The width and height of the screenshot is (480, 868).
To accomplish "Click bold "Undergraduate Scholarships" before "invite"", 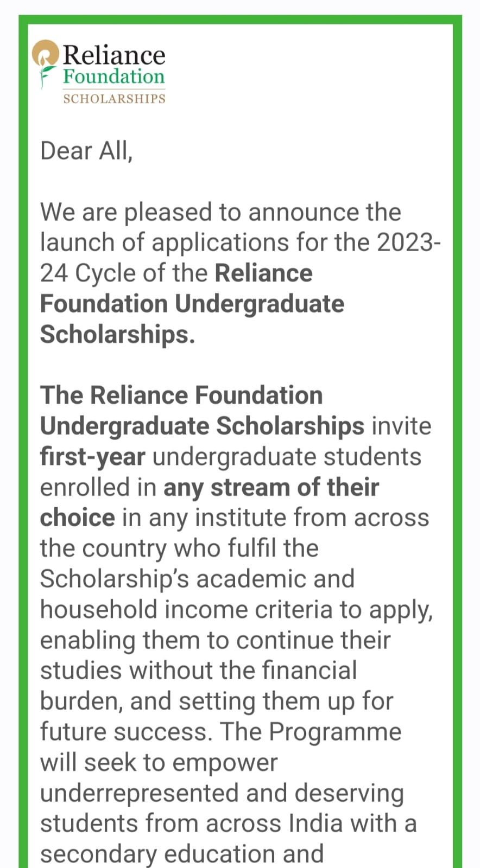I will click(202, 426).
